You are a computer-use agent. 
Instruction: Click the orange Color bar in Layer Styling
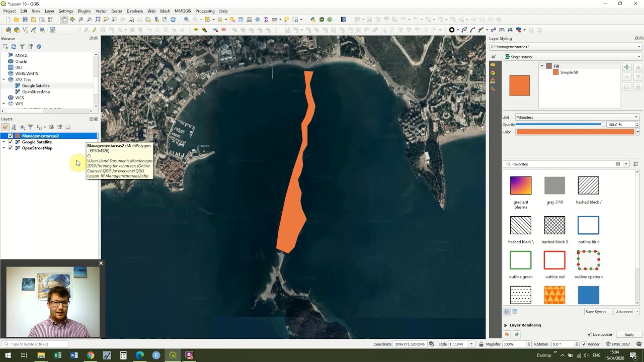click(575, 132)
